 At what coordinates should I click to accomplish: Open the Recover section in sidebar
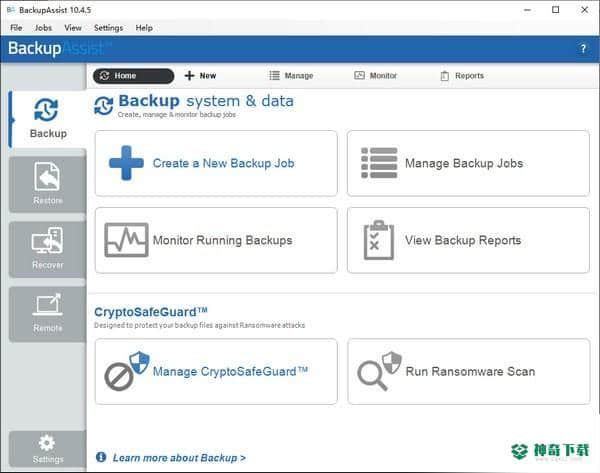pos(48,249)
